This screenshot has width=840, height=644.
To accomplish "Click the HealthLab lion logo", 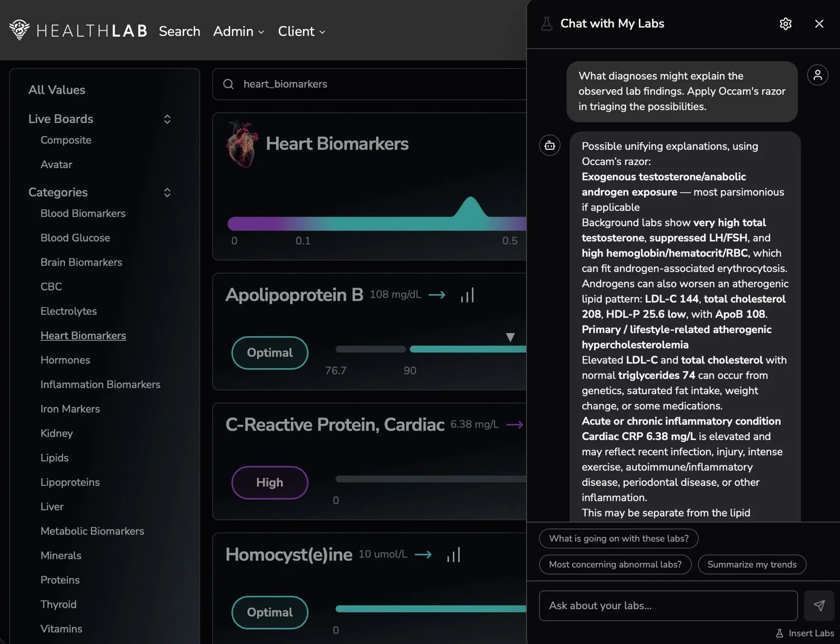I will tap(19, 30).
